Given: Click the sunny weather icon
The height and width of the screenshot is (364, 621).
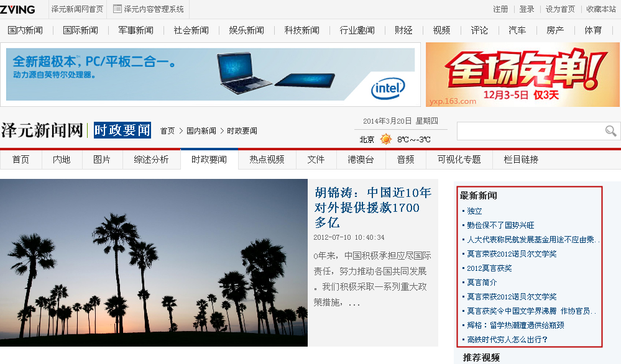Looking at the screenshot, I should 386,139.
